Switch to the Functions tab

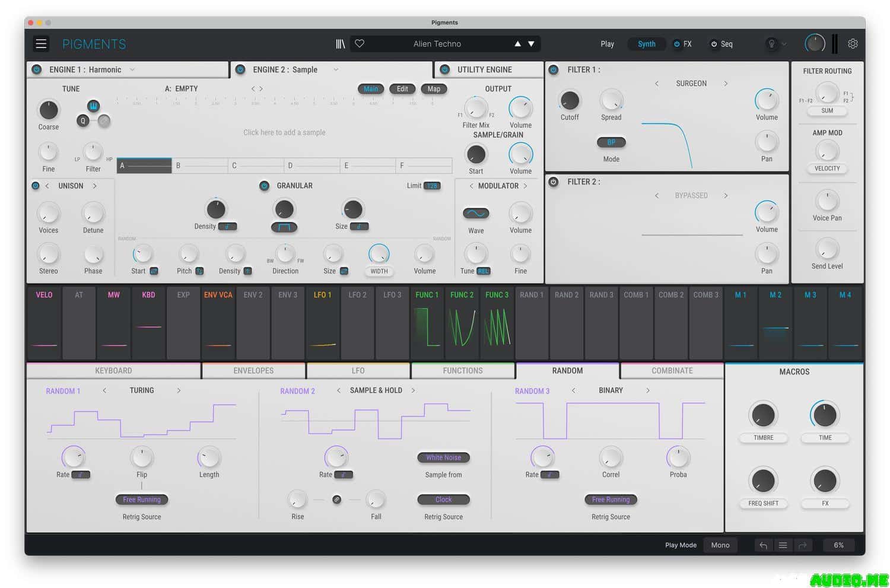click(463, 371)
